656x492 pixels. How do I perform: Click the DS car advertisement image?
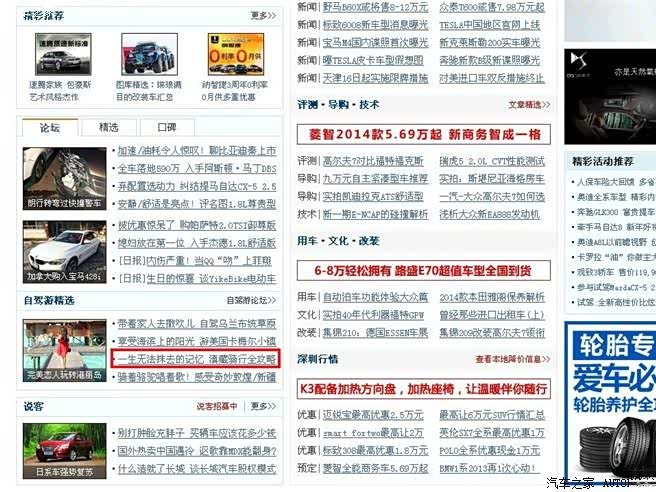tap(610, 97)
